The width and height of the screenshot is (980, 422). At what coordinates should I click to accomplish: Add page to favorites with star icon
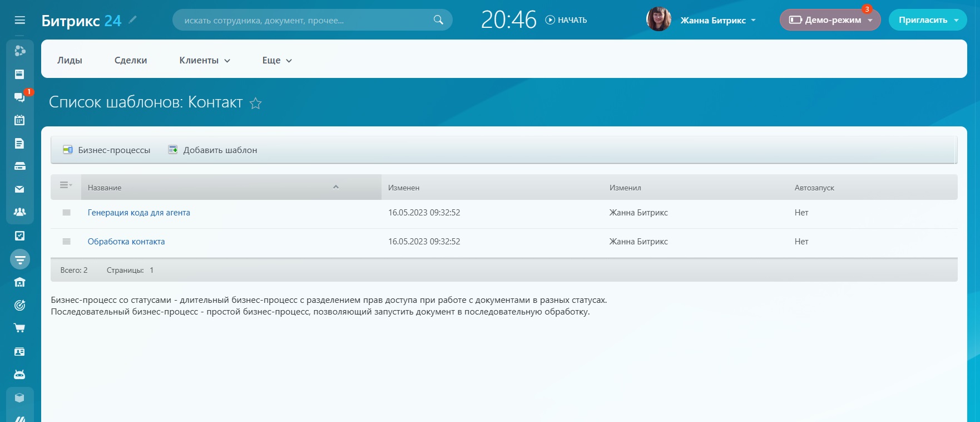[255, 103]
